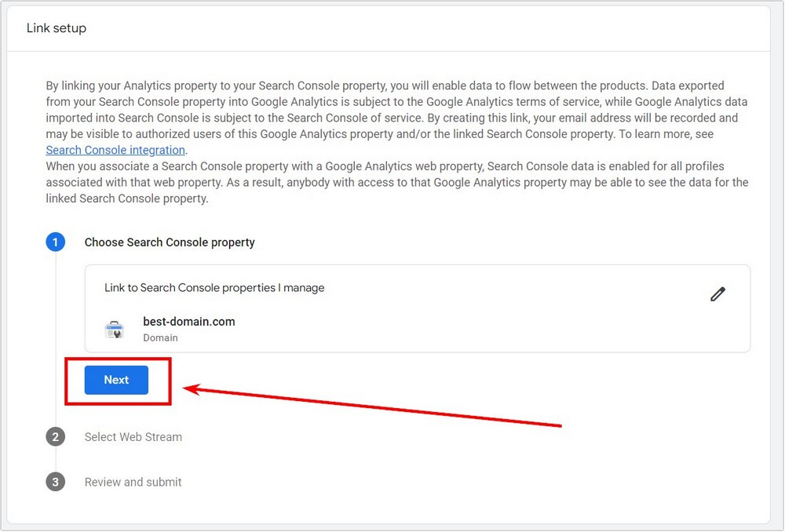
Task: Click step 3 Review and submit
Action: pyautogui.click(x=133, y=482)
